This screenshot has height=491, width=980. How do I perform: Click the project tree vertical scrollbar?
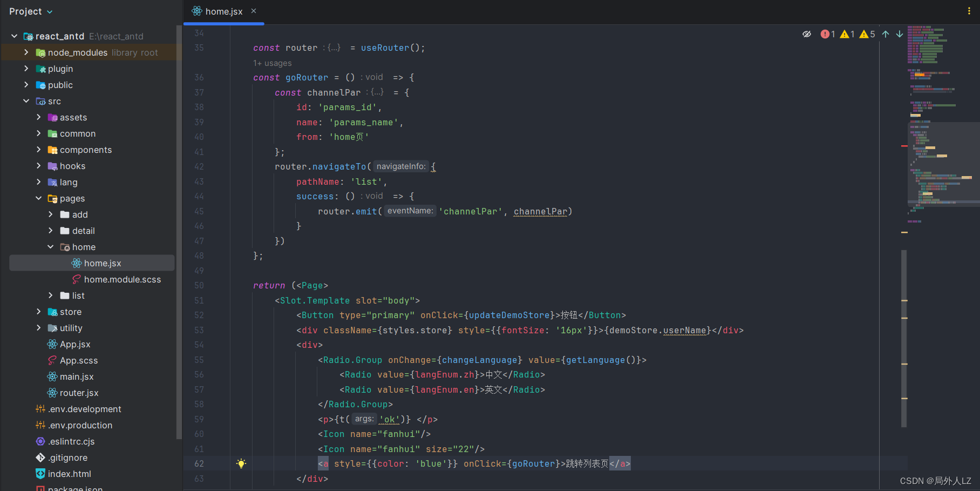click(x=179, y=232)
